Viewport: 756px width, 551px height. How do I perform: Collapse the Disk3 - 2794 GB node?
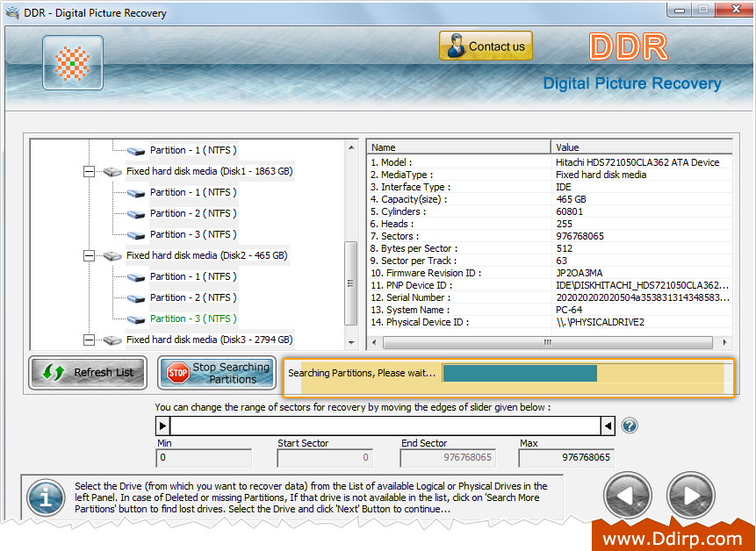coord(89,340)
